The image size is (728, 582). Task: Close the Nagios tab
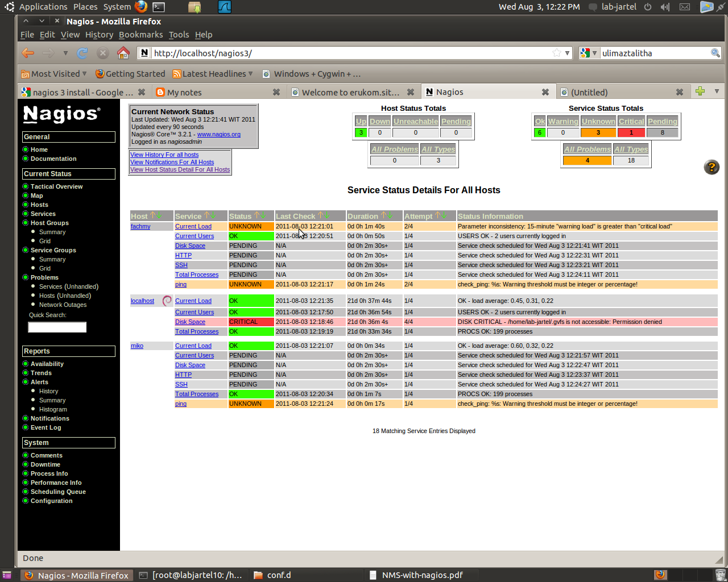coord(545,92)
